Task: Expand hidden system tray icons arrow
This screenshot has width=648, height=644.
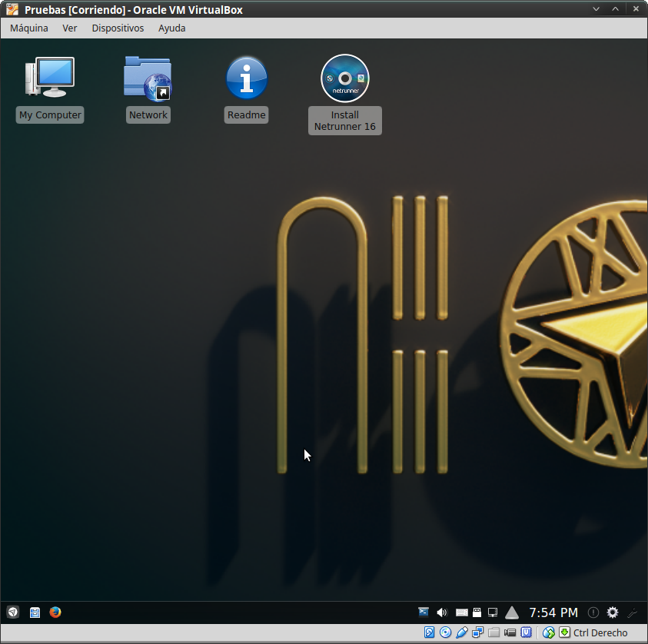Action: [512, 612]
